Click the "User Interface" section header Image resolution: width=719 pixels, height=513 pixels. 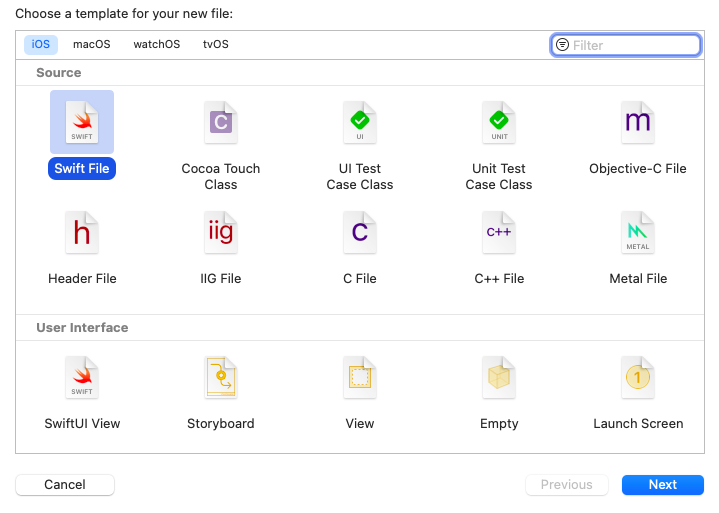pyautogui.click(x=83, y=328)
